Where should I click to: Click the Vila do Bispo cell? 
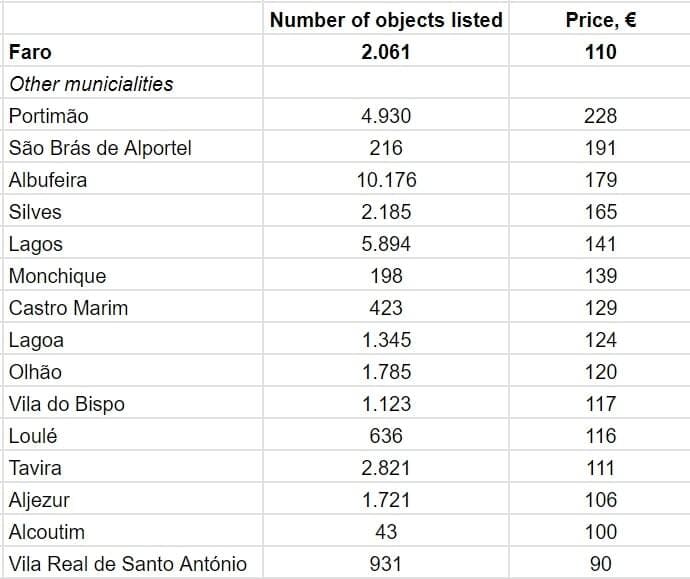[67, 404]
